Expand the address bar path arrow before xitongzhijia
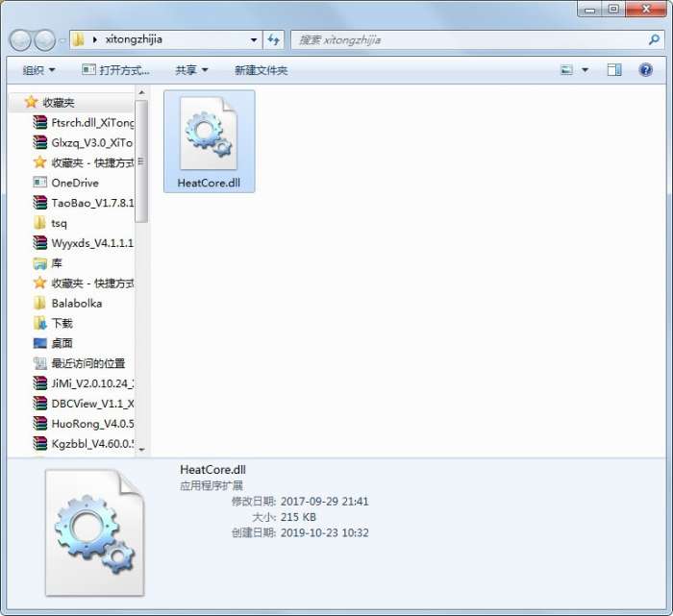Image resolution: width=673 pixels, height=616 pixels. coord(95,40)
